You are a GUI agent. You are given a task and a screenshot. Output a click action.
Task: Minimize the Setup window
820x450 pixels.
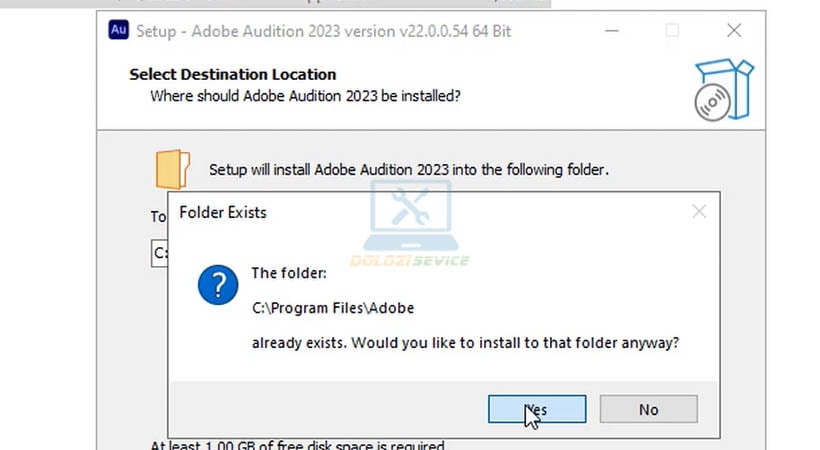(611, 31)
